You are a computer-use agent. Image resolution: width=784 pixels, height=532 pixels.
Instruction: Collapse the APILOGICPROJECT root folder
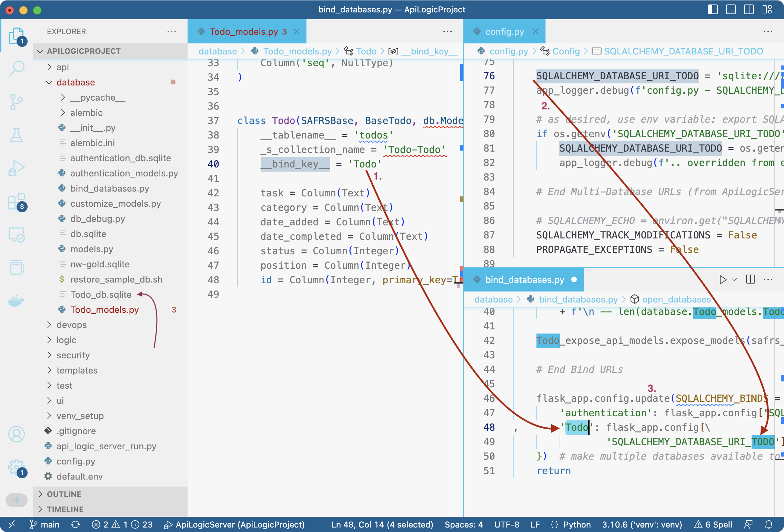(x=110, y=51)
